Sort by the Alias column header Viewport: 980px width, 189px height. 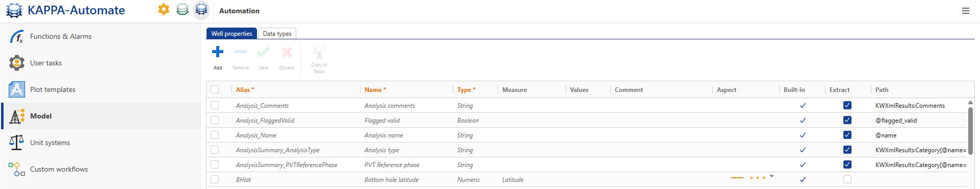click(x=245, y=89)
